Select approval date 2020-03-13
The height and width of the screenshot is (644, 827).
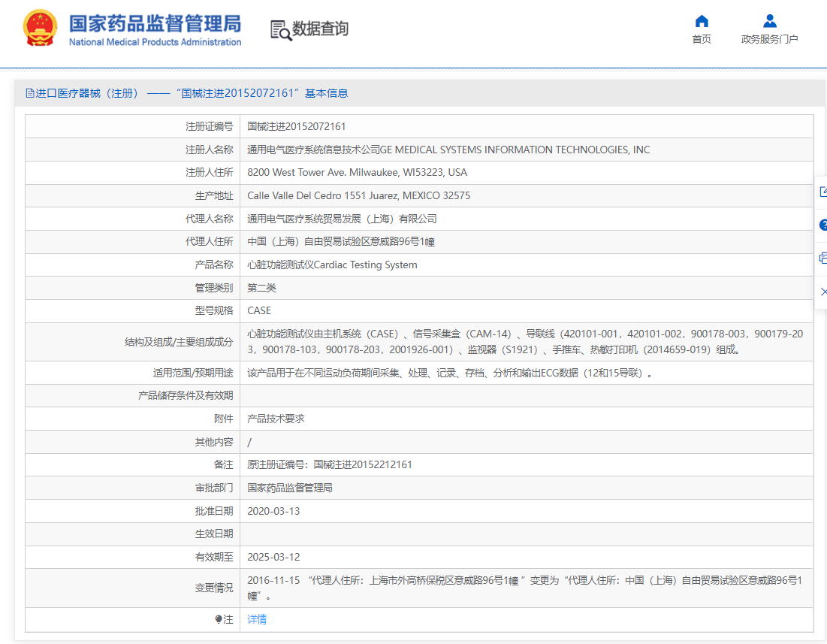pyautogui.click(x=273, y=511)
